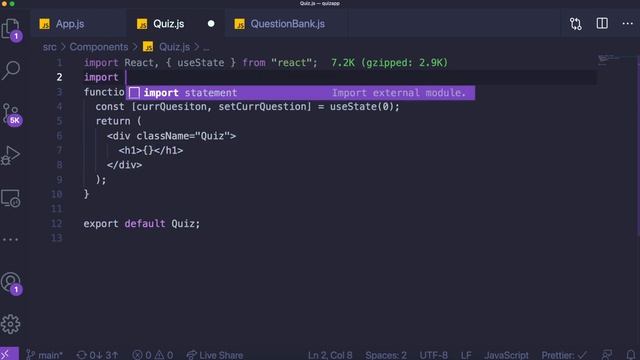The width and height of the screenshot is (640, 360).
Task: Click the feedback icon in status bar
Action: (x=607, y=355)
